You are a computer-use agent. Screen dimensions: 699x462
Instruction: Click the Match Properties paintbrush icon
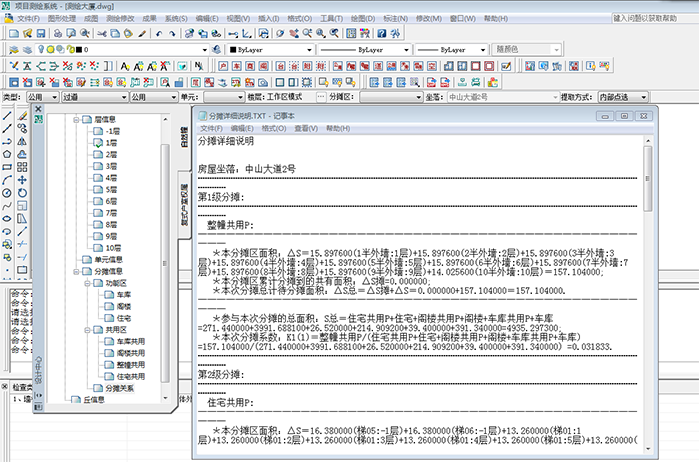[x=142, y=33]
